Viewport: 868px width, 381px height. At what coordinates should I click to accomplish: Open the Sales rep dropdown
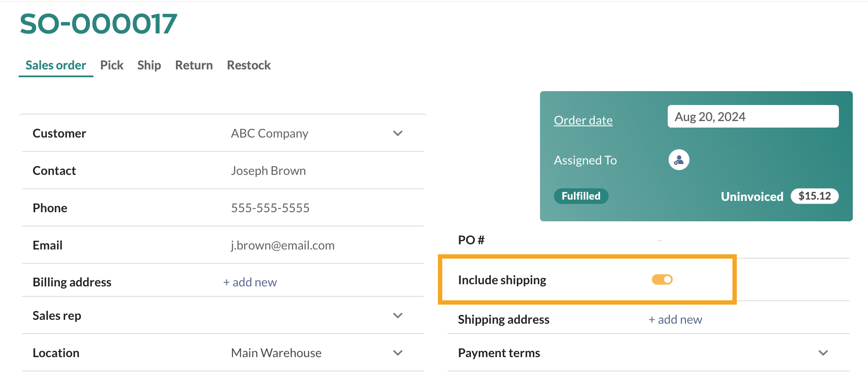[223, 315]
